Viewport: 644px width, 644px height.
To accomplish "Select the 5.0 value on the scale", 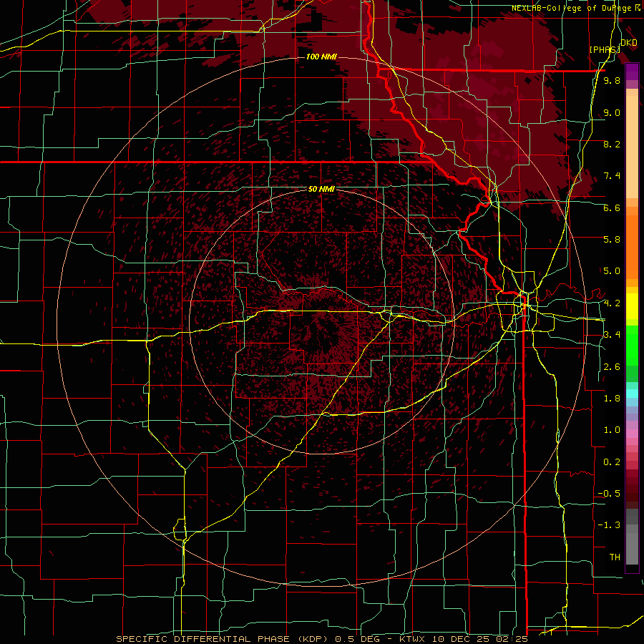I will pyautogui.click(x=612, y=271).
